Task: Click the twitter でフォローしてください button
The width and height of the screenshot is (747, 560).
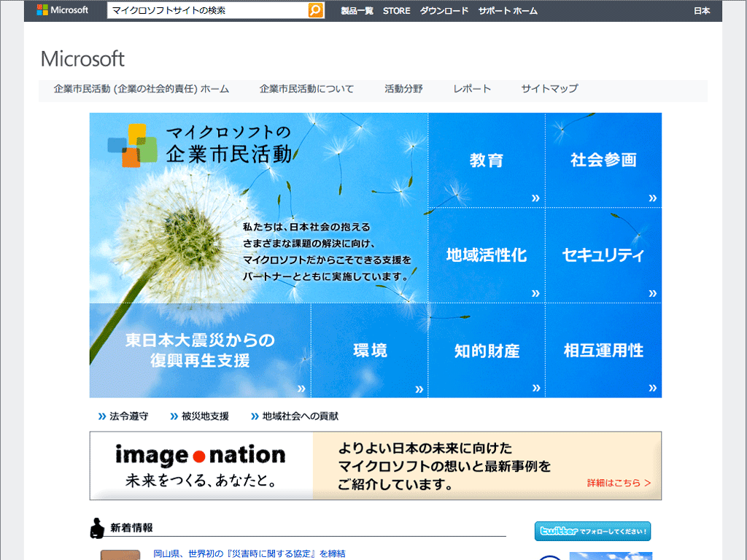Action: click(x=592, y=531)
